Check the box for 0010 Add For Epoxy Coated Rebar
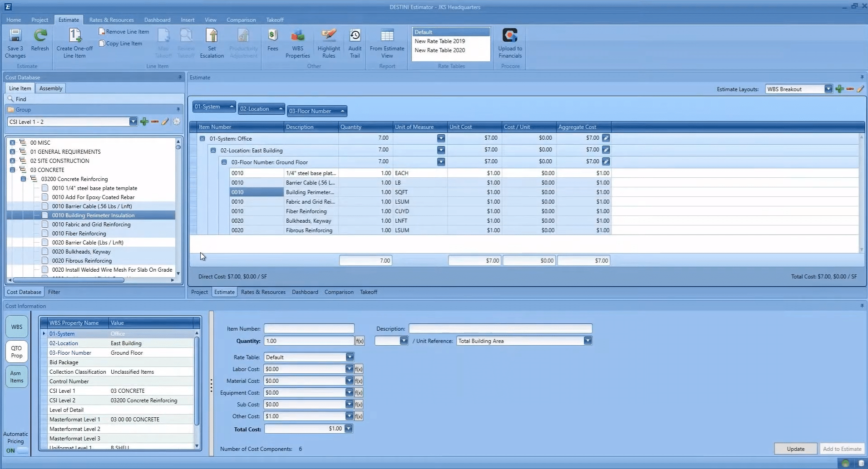The image size is (868, 469). tap(45, 197)
